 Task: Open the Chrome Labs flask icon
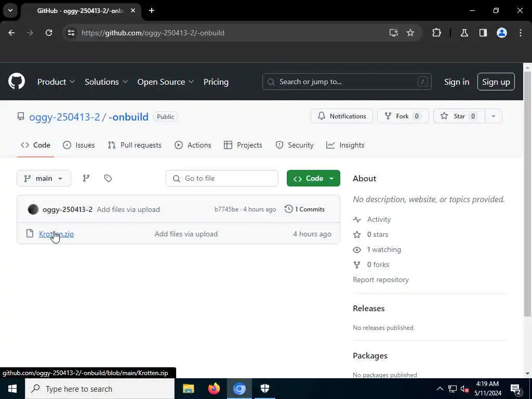pyautogui.click(x=464, y=33)
